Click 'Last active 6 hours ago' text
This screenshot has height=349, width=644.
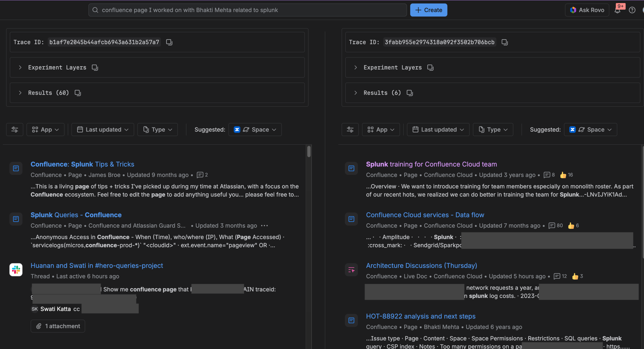pos(88,276)
